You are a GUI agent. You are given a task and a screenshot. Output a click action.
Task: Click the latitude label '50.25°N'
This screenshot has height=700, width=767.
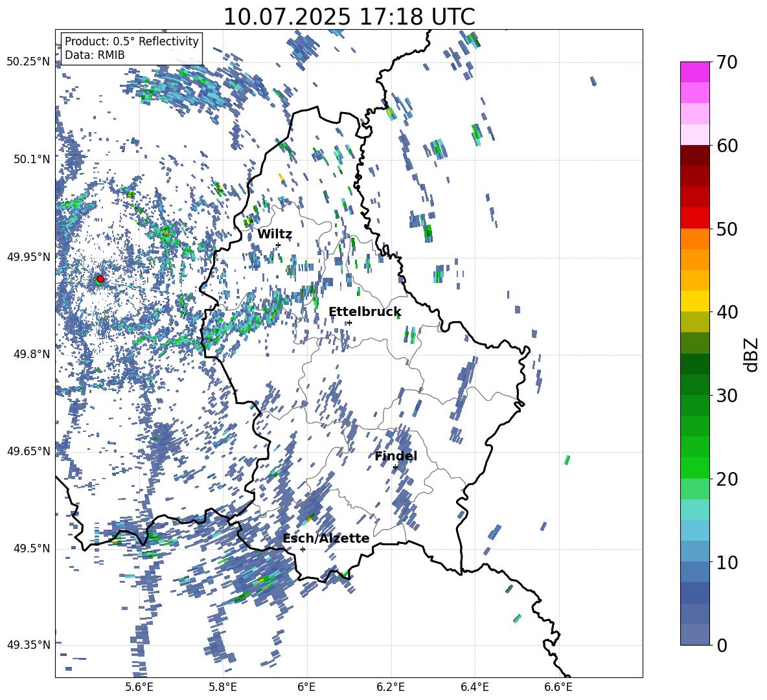29,62
